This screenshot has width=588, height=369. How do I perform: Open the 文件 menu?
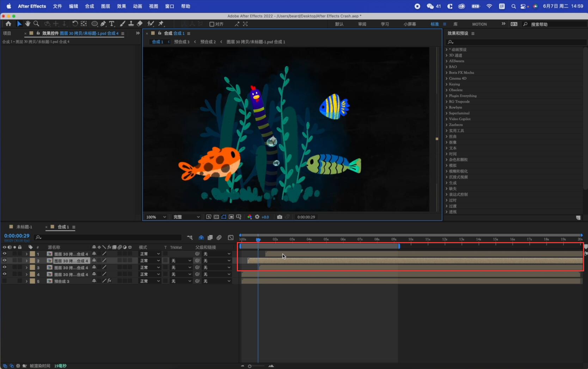click(57, 6)
